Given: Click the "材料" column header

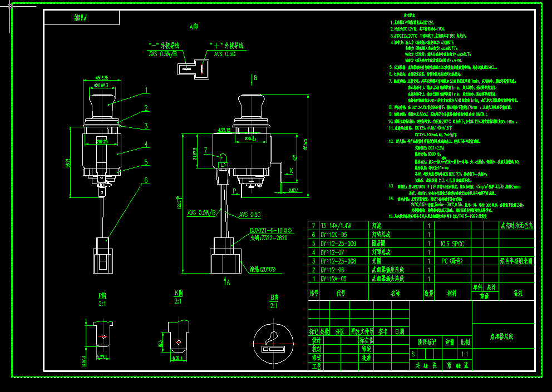Looking at the screenshot, I should [452, 293].
